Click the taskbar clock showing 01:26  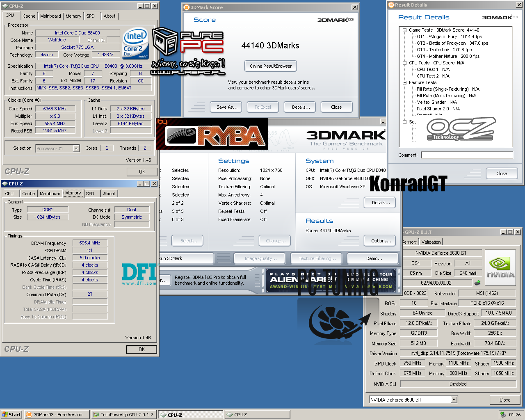(515, 415)
